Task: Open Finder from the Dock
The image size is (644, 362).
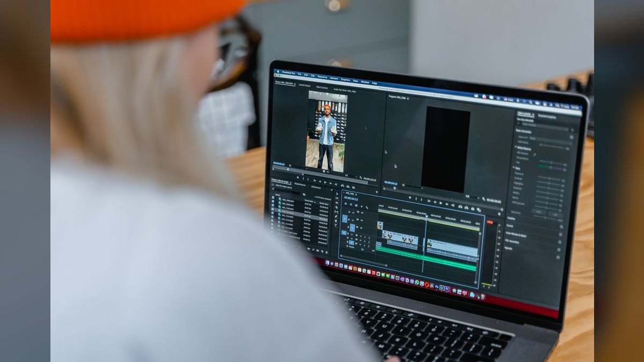Action: (x=327, y=263)
